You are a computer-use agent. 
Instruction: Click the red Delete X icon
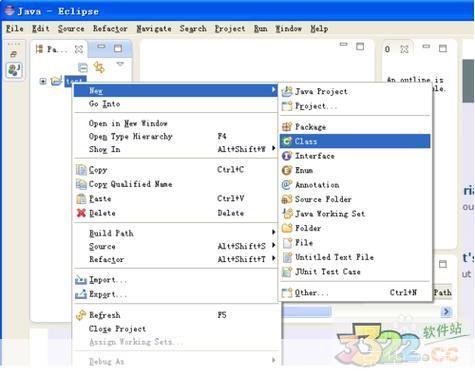tap(81, 213)
